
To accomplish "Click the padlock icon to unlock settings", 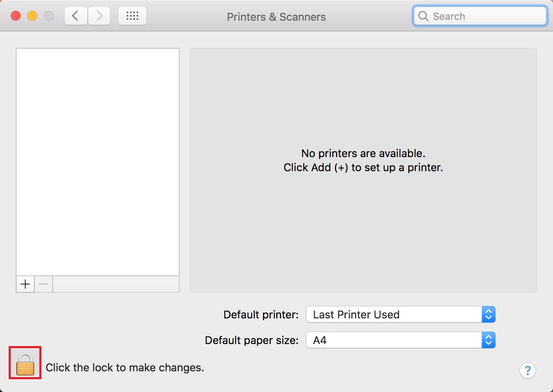I will tap(25, 363).
